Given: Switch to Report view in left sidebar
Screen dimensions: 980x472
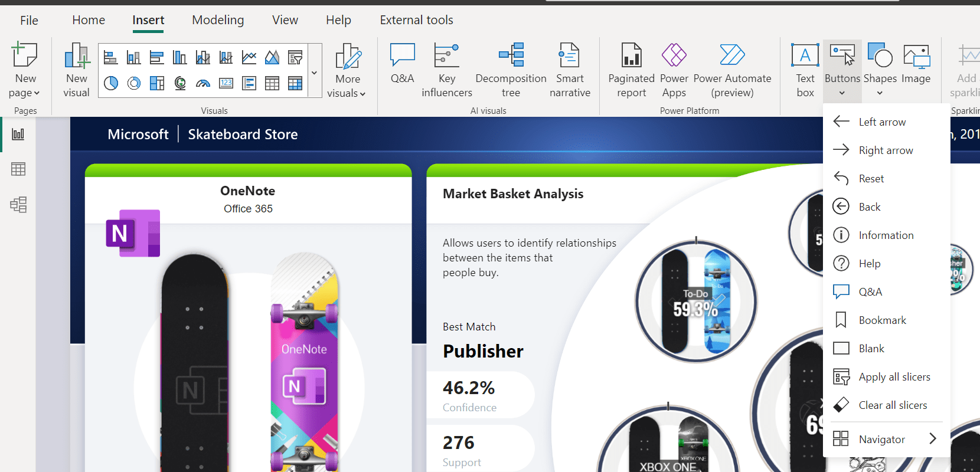Looking at the screenshot, I should point(18,134).
